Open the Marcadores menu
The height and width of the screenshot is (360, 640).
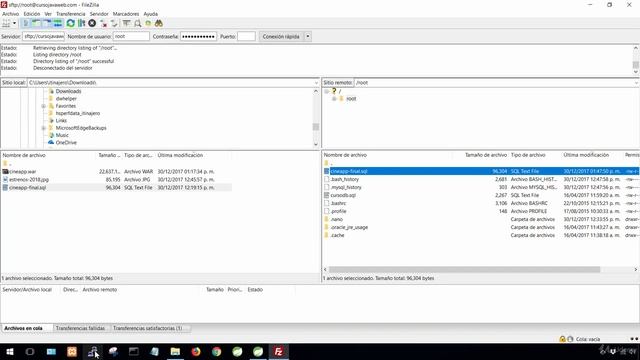coord(126,14)
